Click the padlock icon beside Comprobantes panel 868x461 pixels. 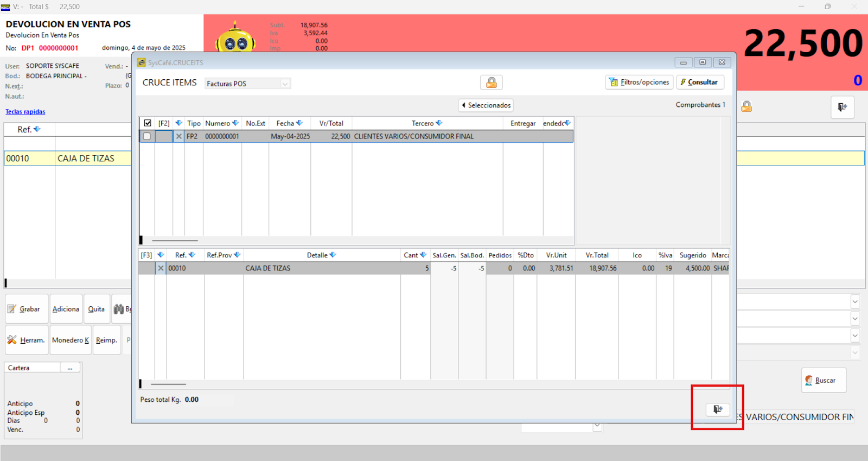746,106
